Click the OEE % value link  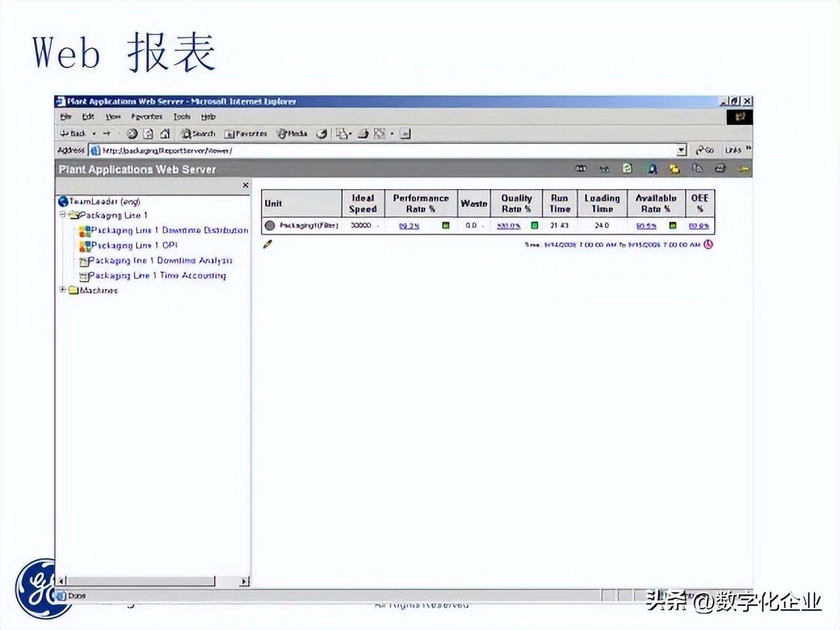point(699,226)
